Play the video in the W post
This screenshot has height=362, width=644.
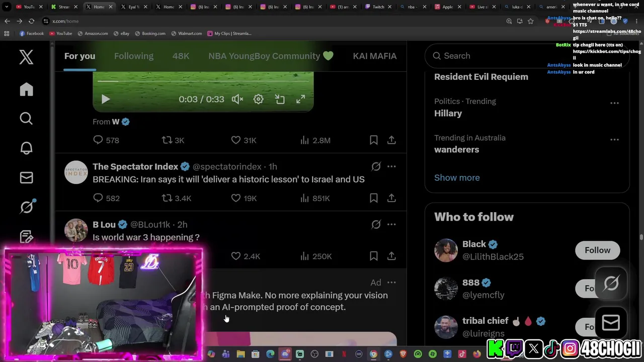click(106, 99)
